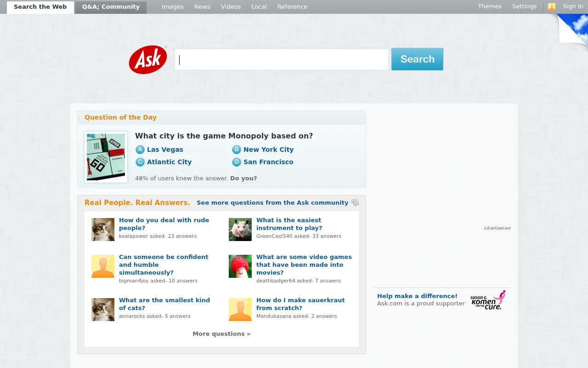Click the hamster avatar by easiest instrument question
The width and height of the screenshot is (588, 368).
click(240, 230)
